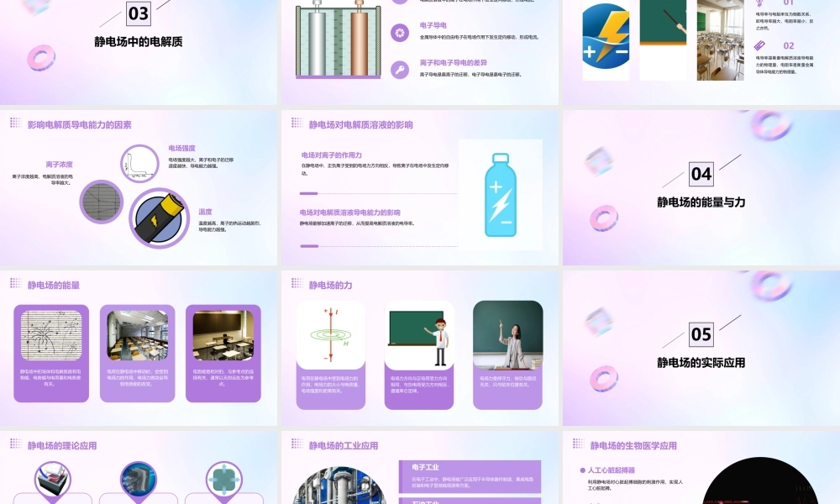Click the green chalkboard with pointer image

(x=663, y=23)
